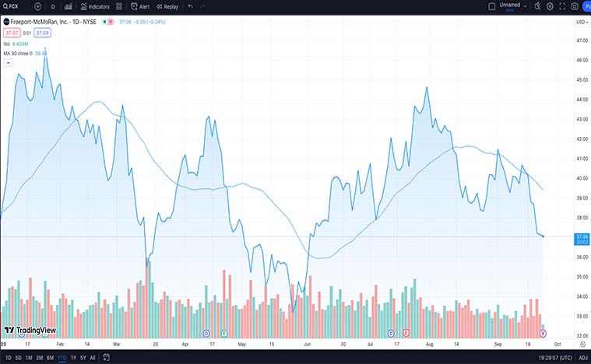Select the 3M time range

coord(39,358)
